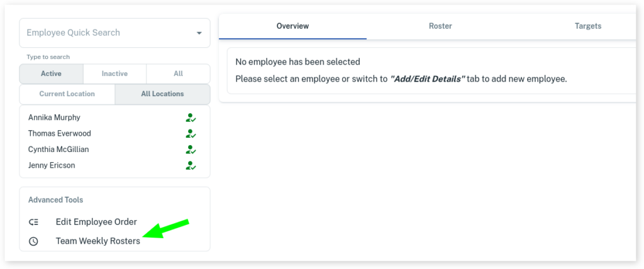
Task: Click the Edit Employee Order list icon
Action: [34, 222]
